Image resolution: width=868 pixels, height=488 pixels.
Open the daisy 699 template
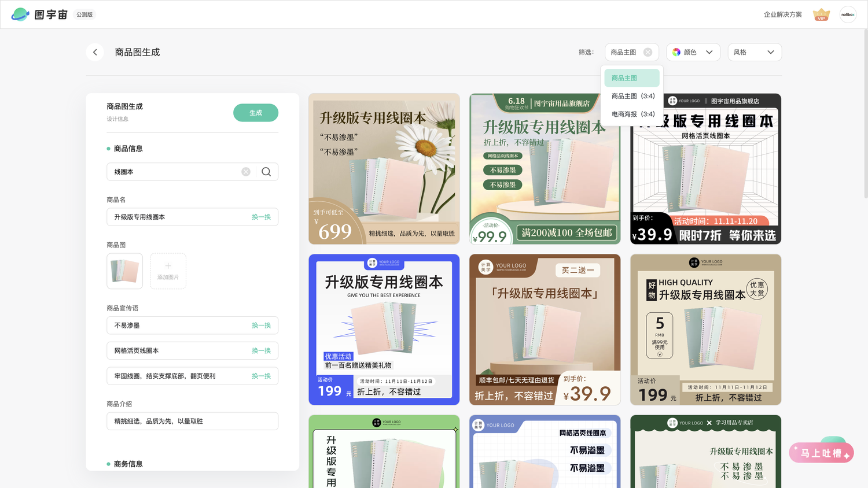[x=384, y=169]
